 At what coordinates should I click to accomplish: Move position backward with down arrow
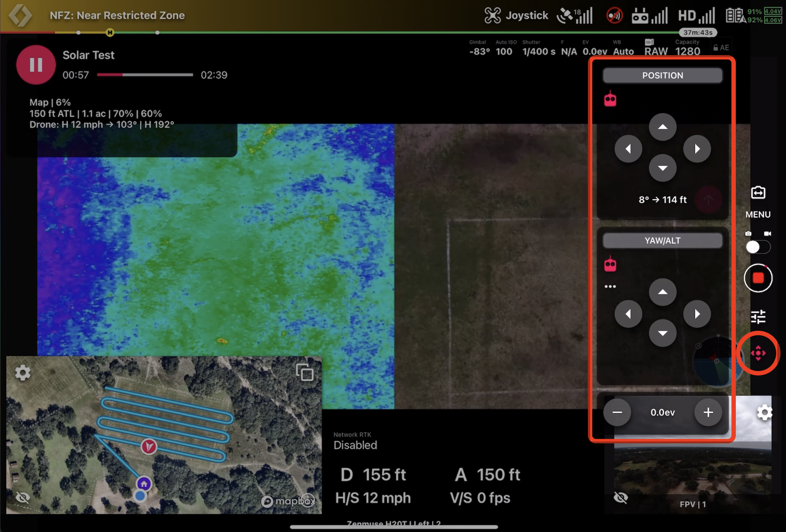pos(662,168)
